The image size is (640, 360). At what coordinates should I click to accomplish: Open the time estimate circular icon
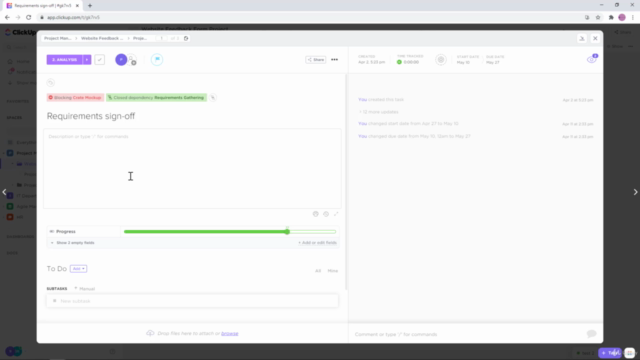point(441,60)
